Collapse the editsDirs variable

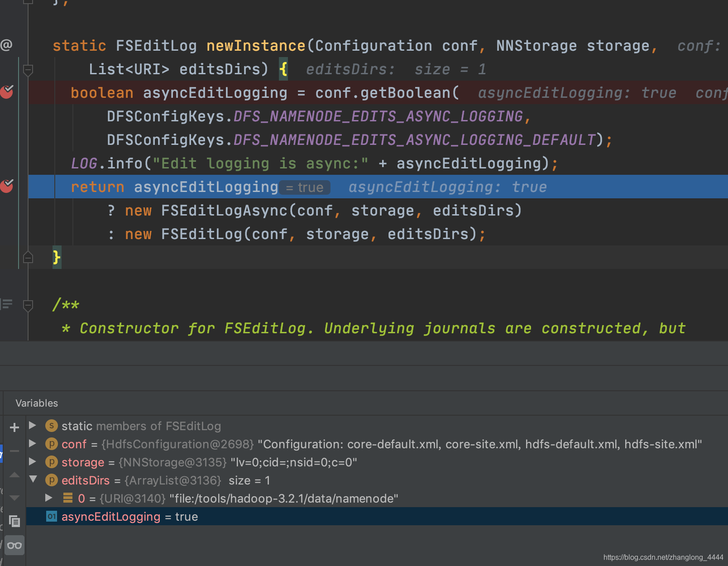[32, 480]
